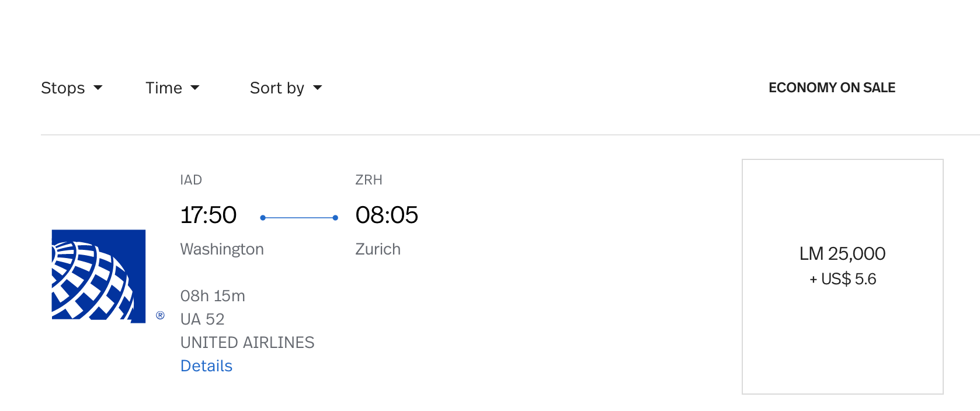Click the Stops dropdown arrow

tap(98, 88)
